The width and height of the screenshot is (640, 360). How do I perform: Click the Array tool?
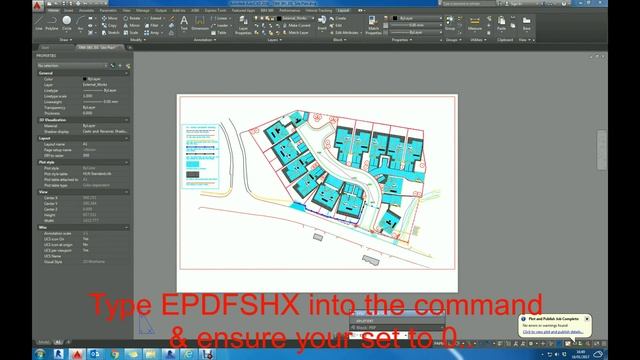pos(151,32)
